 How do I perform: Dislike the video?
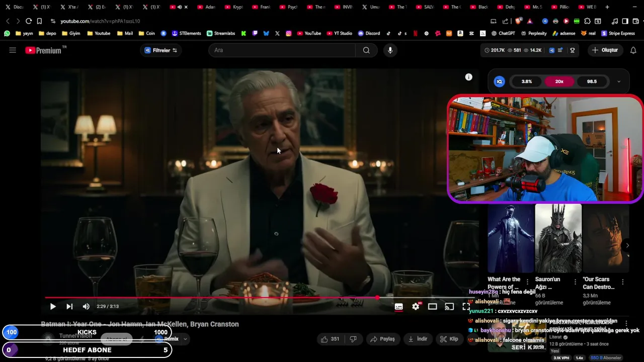(x=353, y=339)
